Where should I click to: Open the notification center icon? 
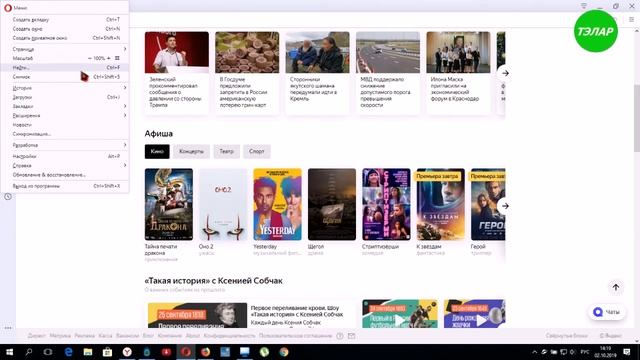coord(627,352)
